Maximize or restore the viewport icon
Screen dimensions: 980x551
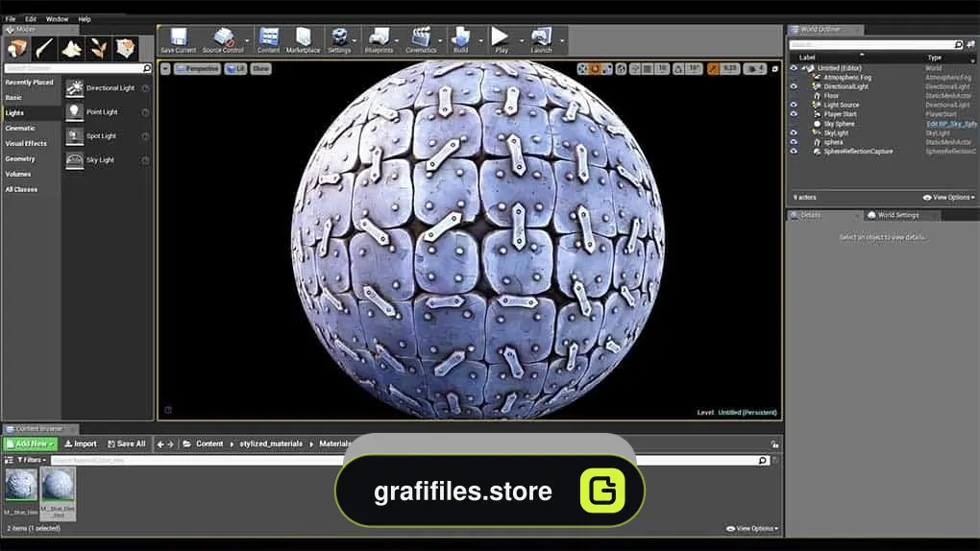[775, 69]
